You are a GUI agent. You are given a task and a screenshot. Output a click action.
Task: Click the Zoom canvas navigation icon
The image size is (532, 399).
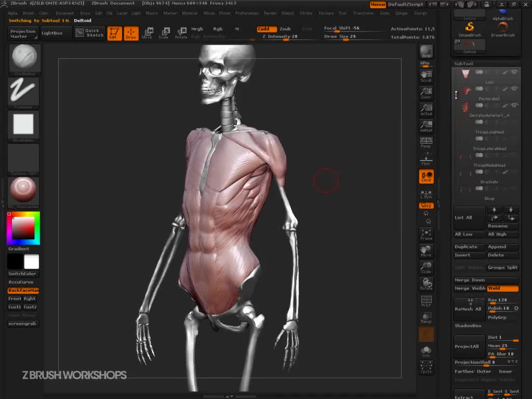[x=426, y=93]
